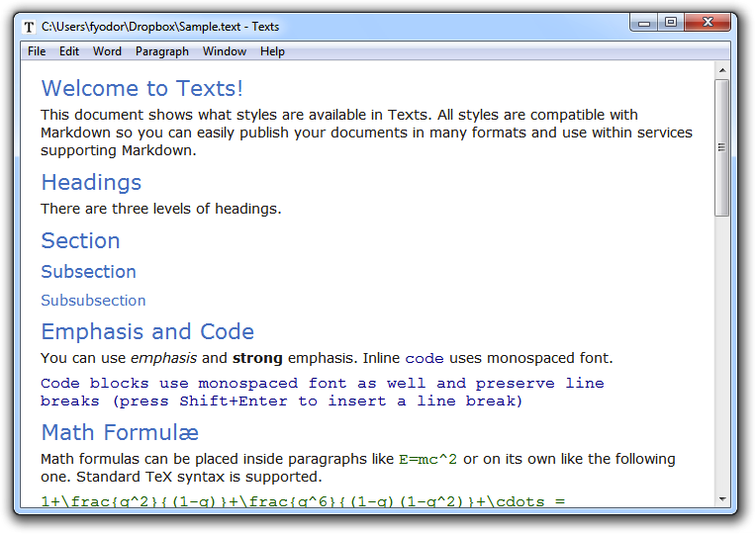Image resolution: width=756 pixels, height=534 pixels.
Task: Click 'This document shows what styles' line
Action: pyautogui.click(x=339, y=115)
